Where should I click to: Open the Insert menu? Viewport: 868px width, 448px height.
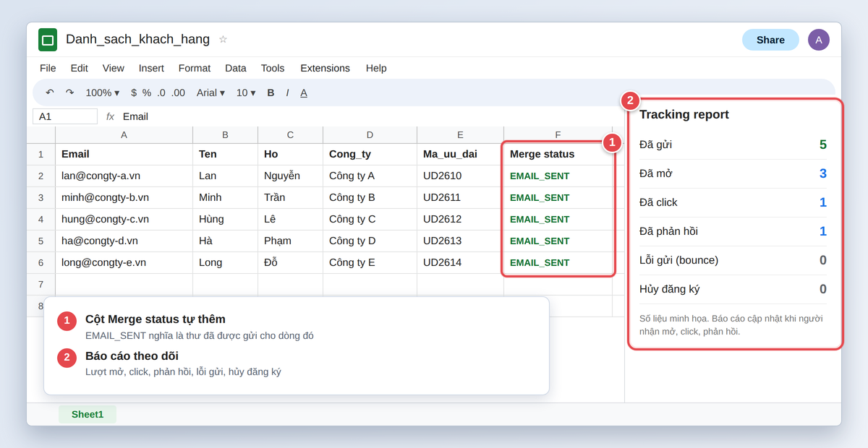click(151, 68)
